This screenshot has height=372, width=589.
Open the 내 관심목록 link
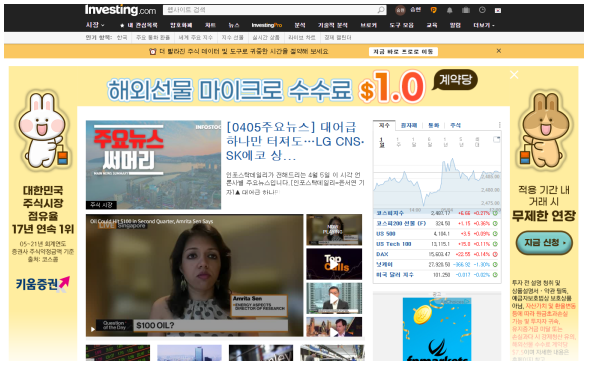tap(142, 26)
